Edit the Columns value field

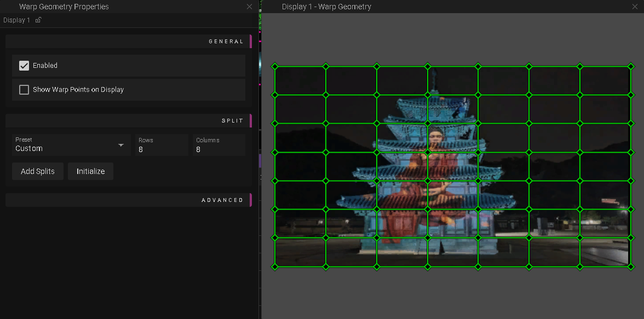219,145
